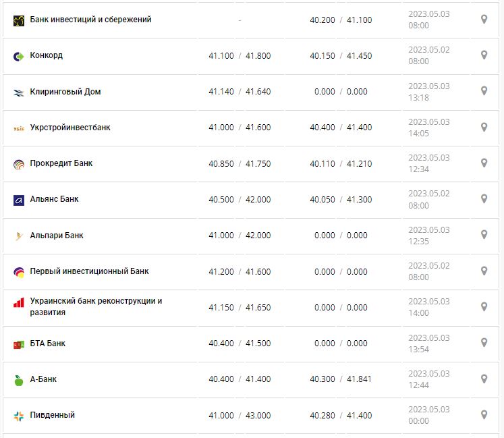Open map pin for А-Банк row
This screenshot has height=438, width=504.
(484, 379)
